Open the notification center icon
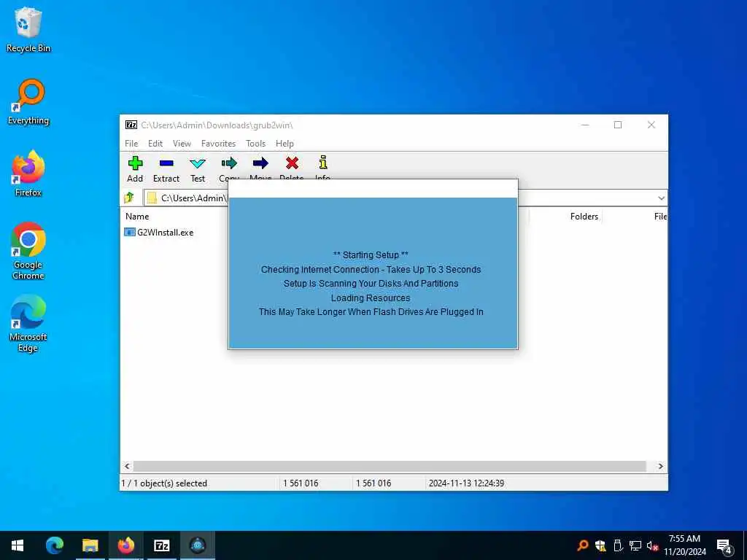Image resolution: width=747 pixels, height=560 pixels. point(724,546)
